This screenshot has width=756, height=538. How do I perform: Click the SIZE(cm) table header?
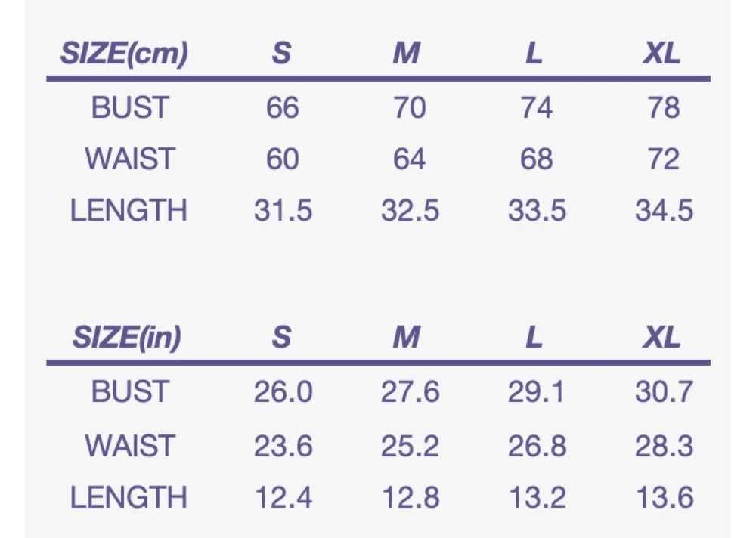[124, 53]
